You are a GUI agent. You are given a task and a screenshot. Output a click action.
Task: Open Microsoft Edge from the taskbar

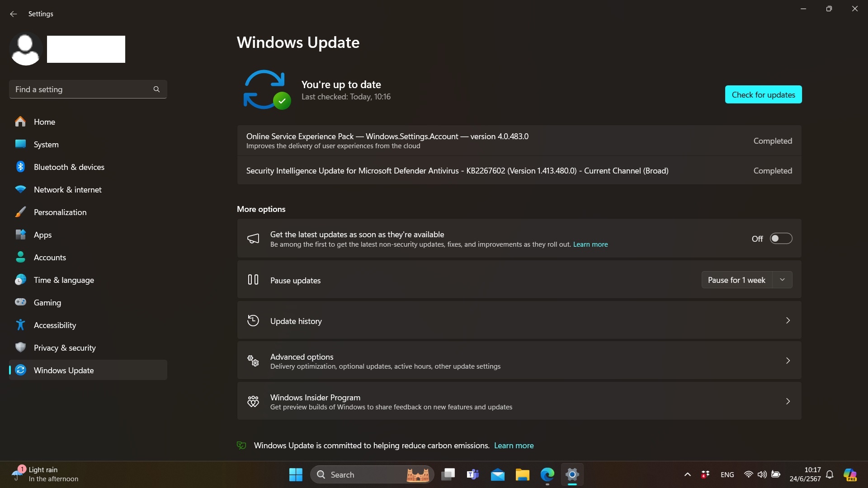pyautogui.click(x=547, y=474)
